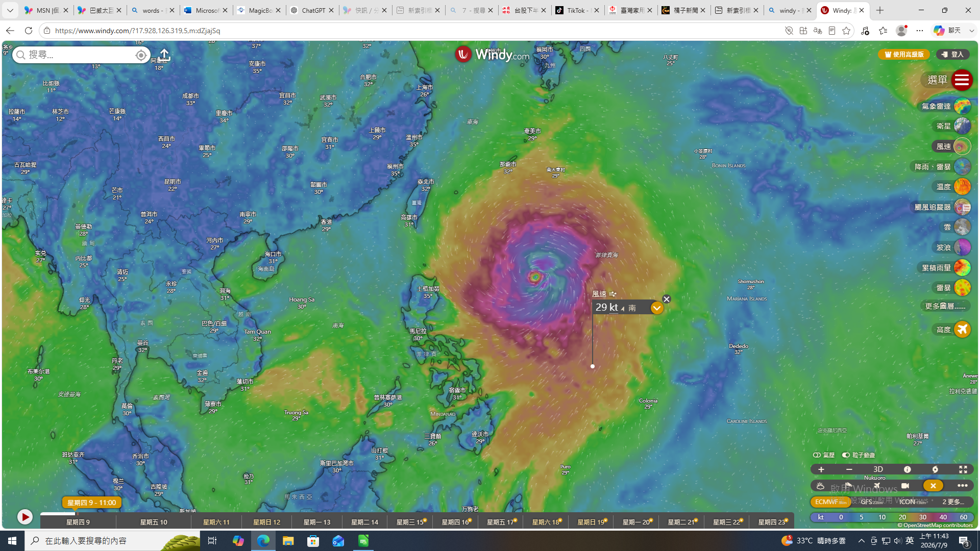Enter fullscreen map mode

(x=963, y=469)
